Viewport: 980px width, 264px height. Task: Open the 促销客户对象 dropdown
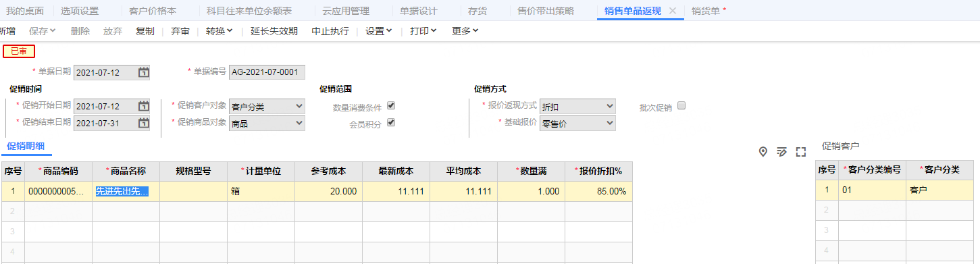[267, 106]
